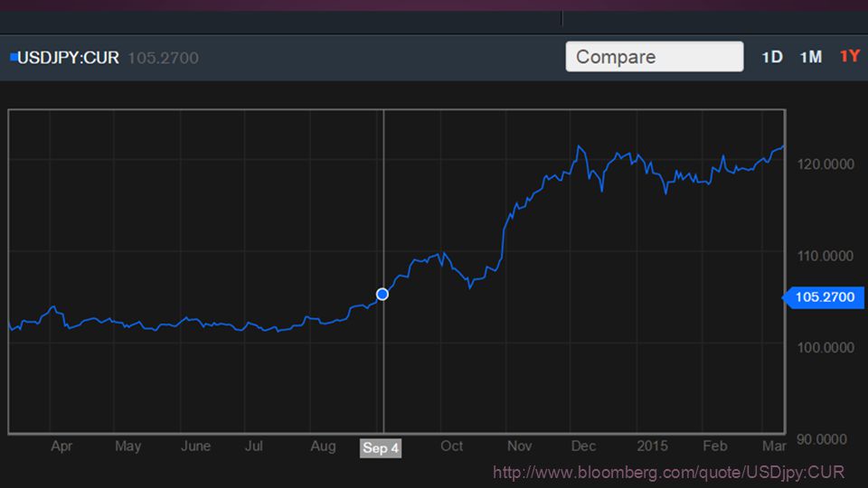Click the blue USDJPY legend square
Viewport: 868px width, 488px height.
[14, 56]
